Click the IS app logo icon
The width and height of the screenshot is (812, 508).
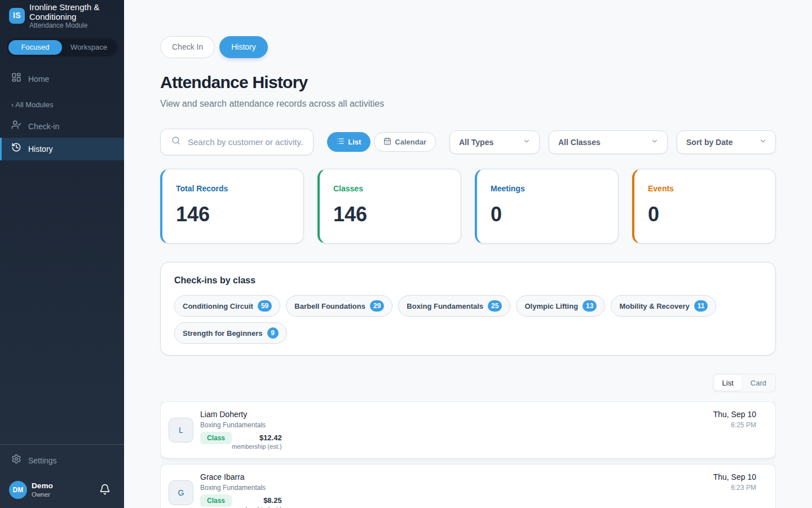pos(17,16)
